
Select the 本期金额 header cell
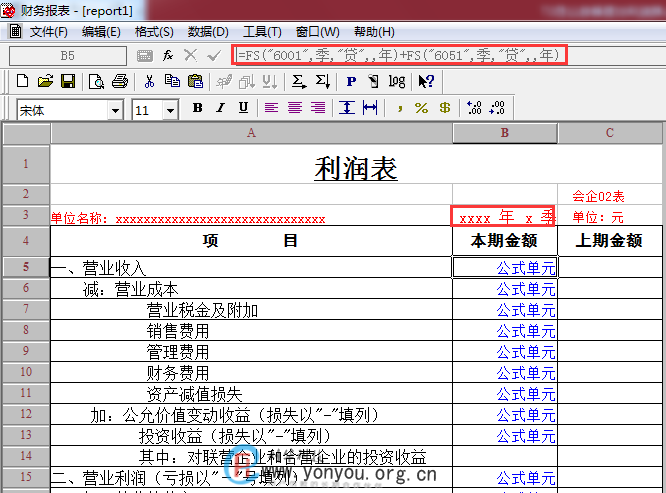point(505,241)
